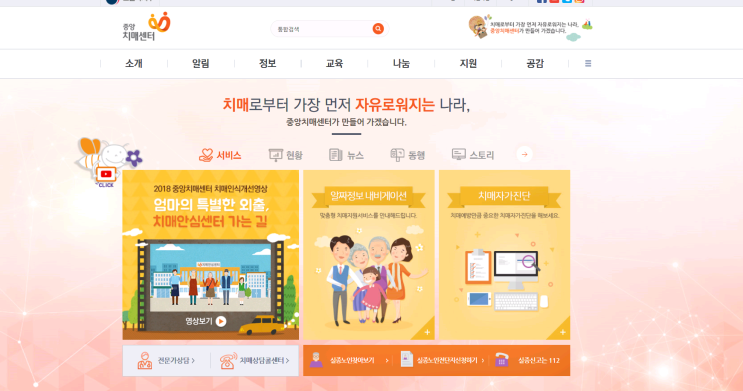The image size is (743, 391).
Task: Click the 실종신고는 112 link
Action: click(527, 361)
